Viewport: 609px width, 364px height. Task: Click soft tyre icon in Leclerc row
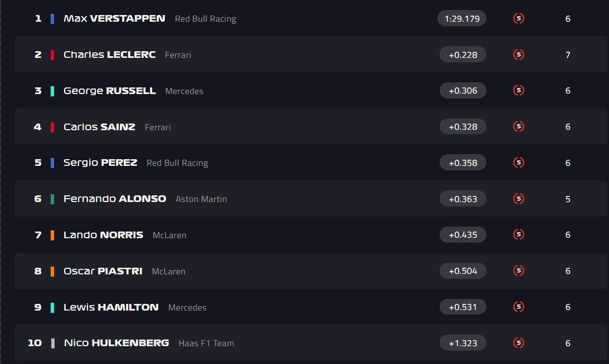pyautogui.click(x=519, y=55)
